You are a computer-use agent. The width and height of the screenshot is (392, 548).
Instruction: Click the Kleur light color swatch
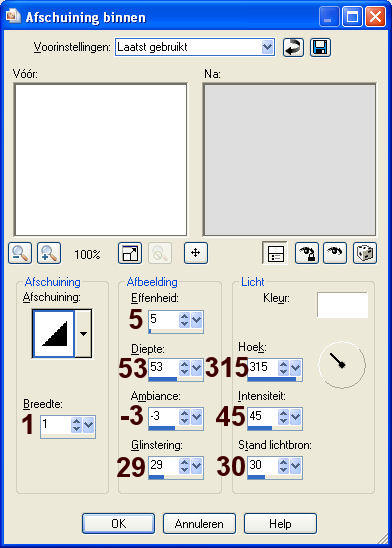coord(342,305)
